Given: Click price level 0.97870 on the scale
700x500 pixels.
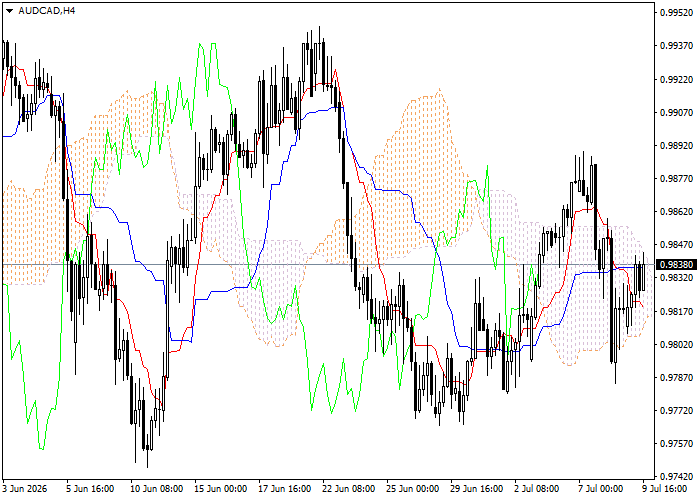Looking at the screenshot, I should (x=676, y=378).
